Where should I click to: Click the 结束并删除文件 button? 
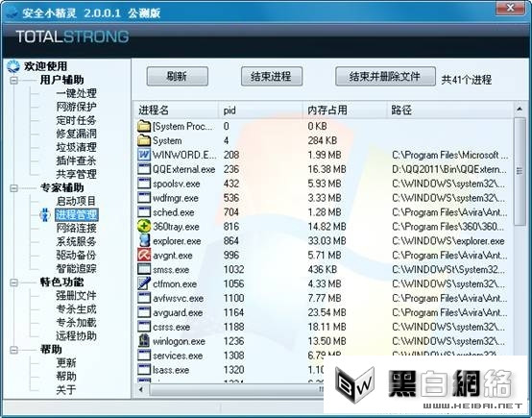tap(385, 76)
